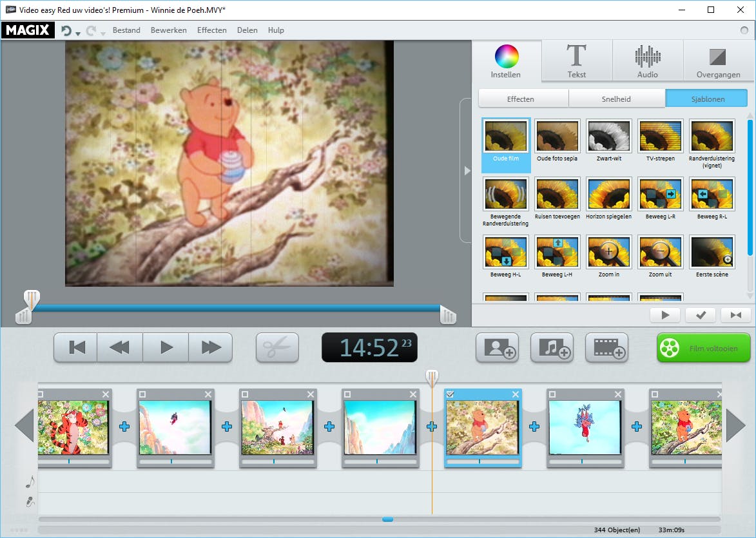Apply the Zoom uit template
Image resolution: width=756 pixels, height=538 pixels.
coord(661,256)
